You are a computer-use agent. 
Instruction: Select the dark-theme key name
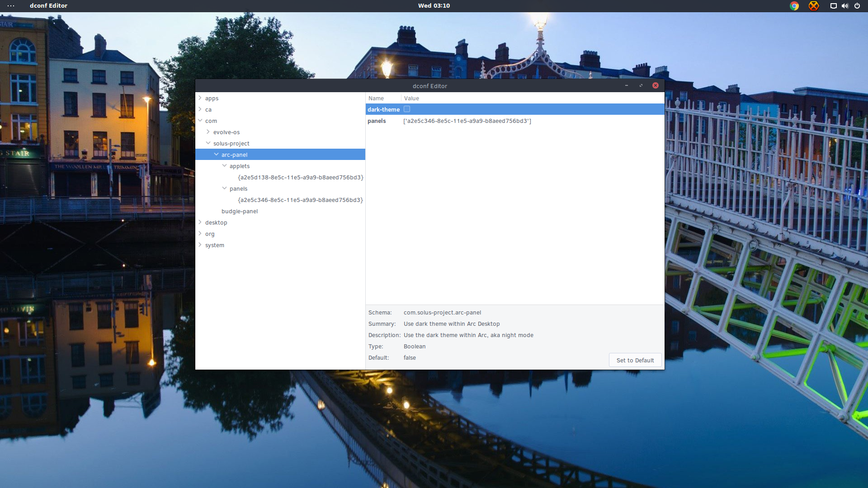tap(383, 109)
